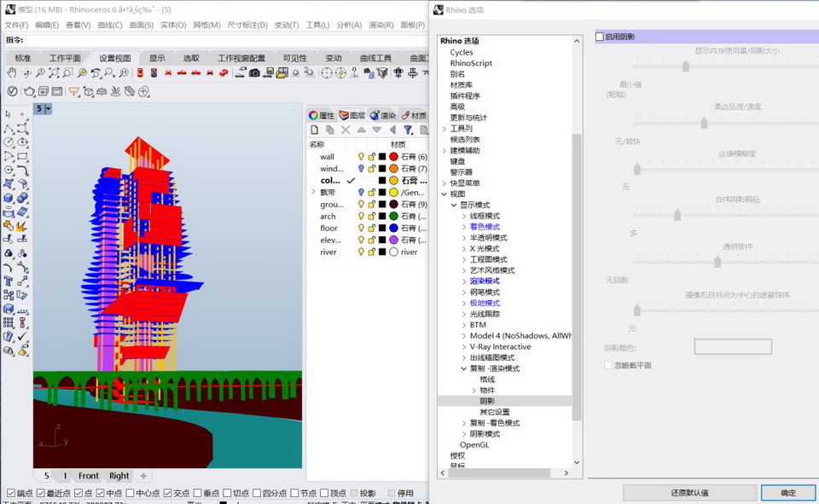819x504 pixels.
Task: Select the Text tool in left toolbar
Action: pyautogui.click(x=9, y=281)
